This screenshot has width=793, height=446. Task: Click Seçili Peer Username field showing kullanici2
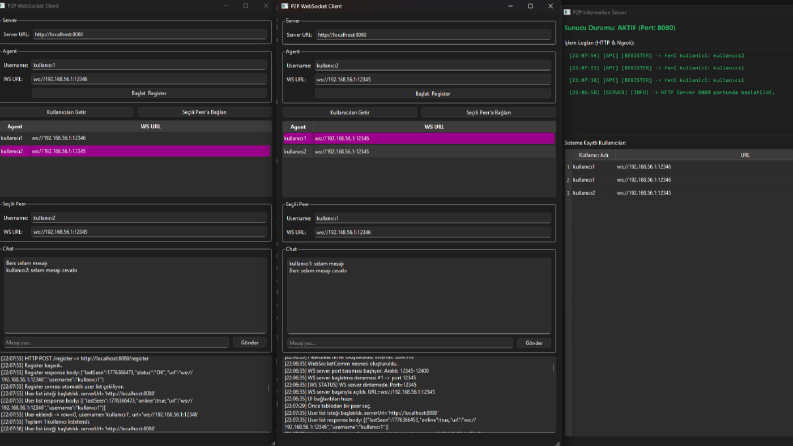click(149, 218)
